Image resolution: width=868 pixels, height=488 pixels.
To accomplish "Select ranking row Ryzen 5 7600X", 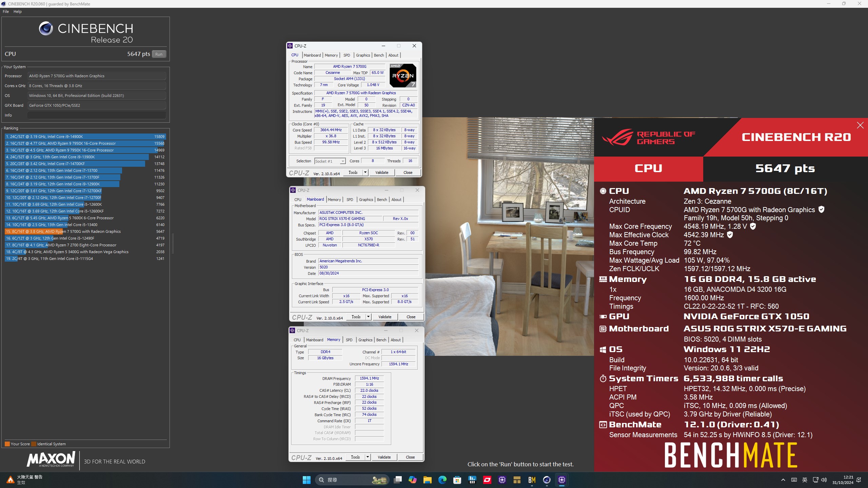I will 85,218.
